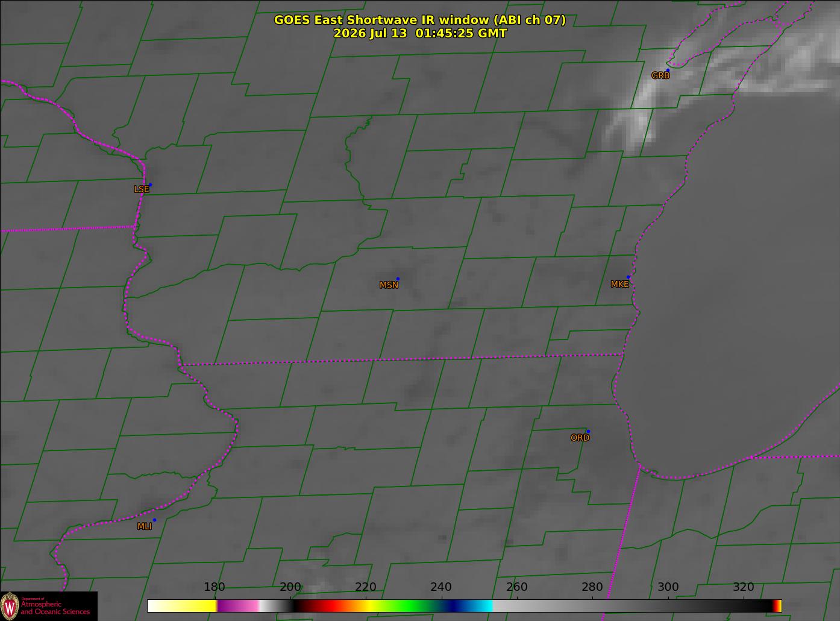The height and width of the screenshot is (621, 840).
Task: Click the ORD station marker label
Action: coord(580,438)
